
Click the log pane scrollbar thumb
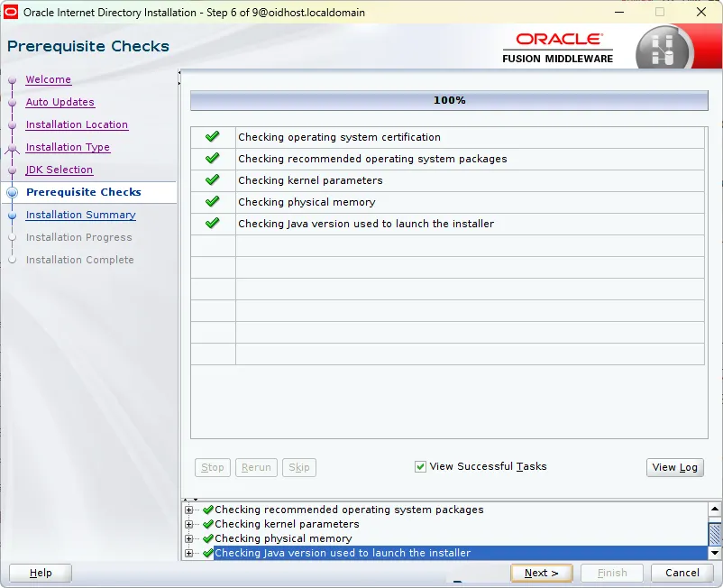(x=715, y=534)
